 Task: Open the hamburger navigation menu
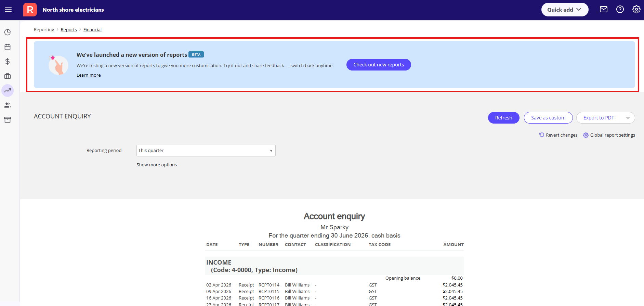pos(8,10)
